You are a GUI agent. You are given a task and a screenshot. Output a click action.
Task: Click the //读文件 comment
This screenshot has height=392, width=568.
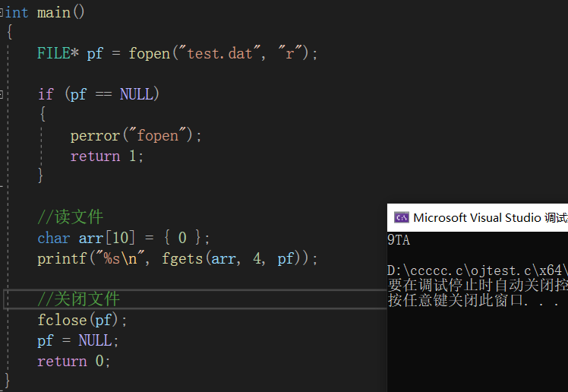[x=71, y=217]
